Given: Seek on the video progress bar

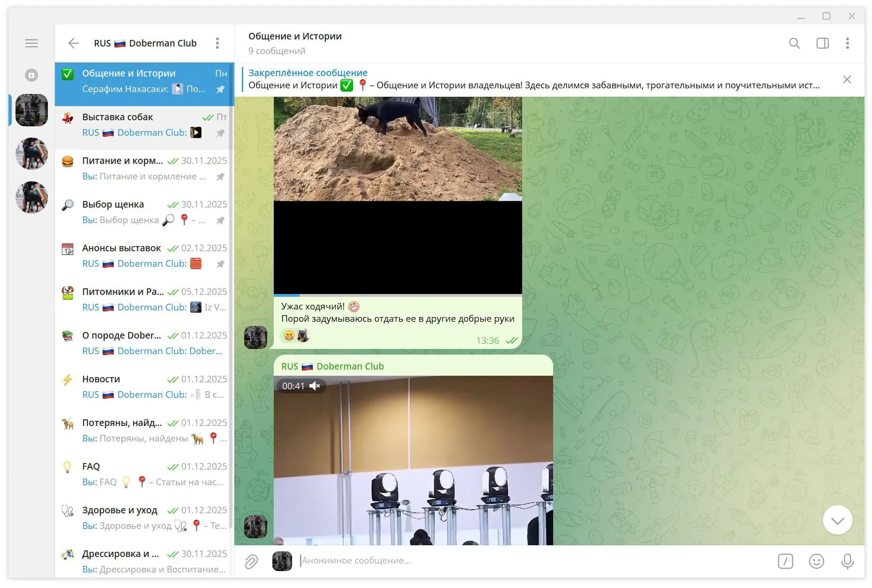Looking at the screenshot, I should tap(397, 295).
